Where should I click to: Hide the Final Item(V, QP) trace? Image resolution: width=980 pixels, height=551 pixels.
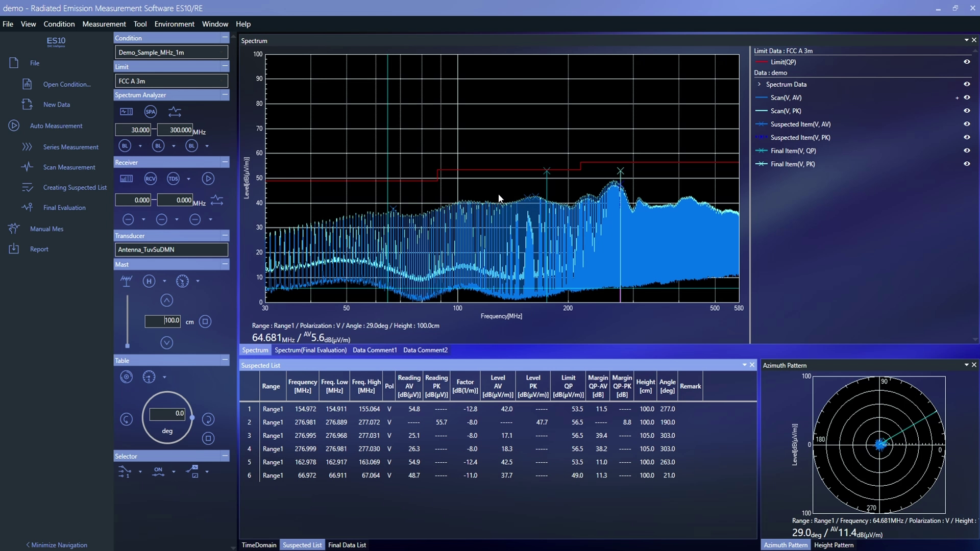(967, 151)
